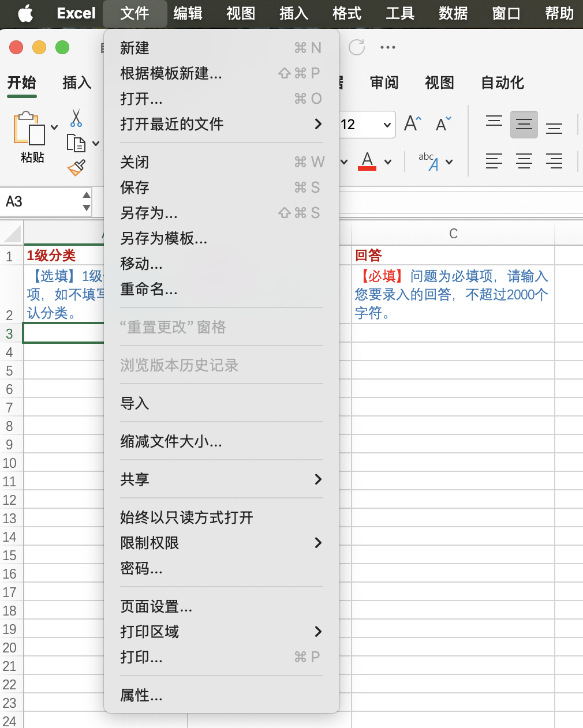Choose 始终以只读方式打开 menu item
The height and width of the screenshot is (728, 583).
click(222, 517)
